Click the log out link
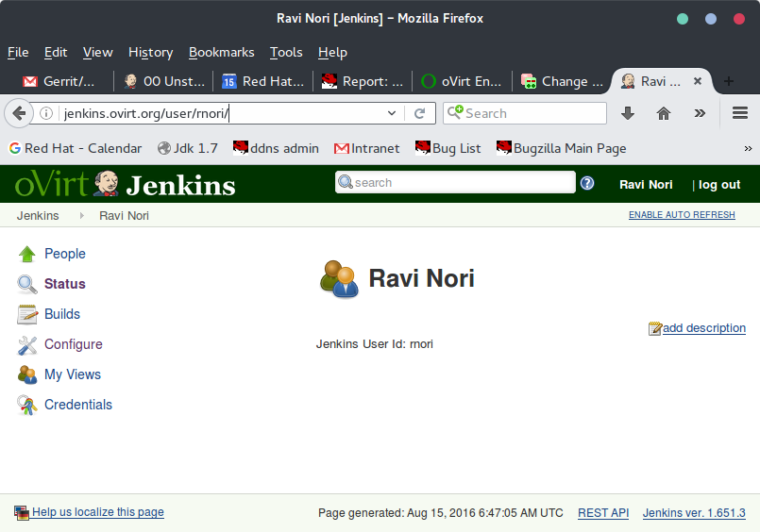The image size is (760, 532). [x=719, y=184]
